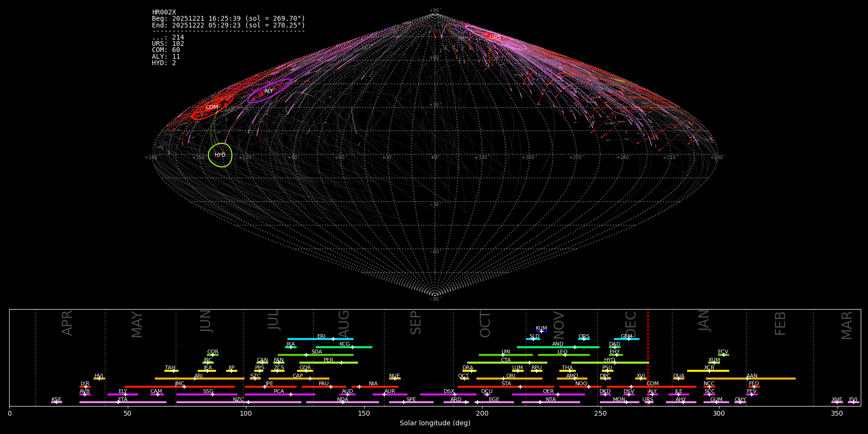The height and width of the screenshot is (434, 868).
Task: Select the Beg: 20251221 16:25:39 line
Action: (x=229, y=19)
